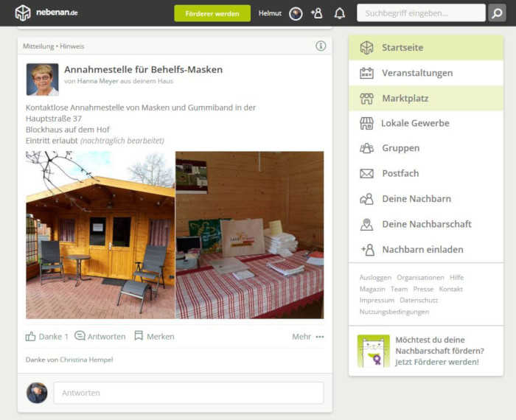Open the Nachbarn einladen menu item

tap(426, 250)
